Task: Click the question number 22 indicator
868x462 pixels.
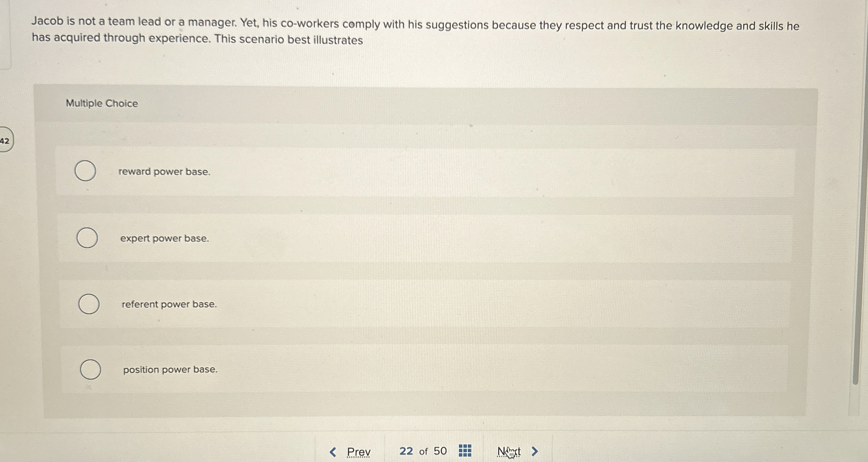Action: pos(406,450)
